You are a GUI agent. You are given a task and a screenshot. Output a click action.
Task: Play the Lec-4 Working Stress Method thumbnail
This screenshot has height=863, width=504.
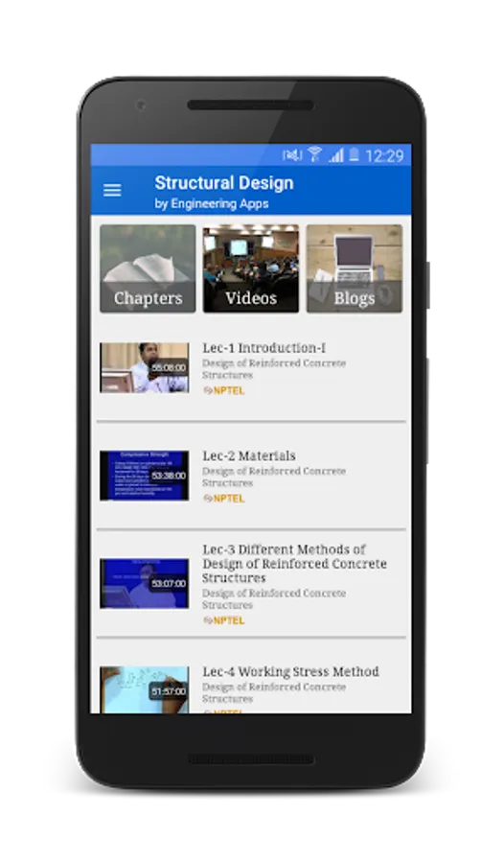[144, 690]
